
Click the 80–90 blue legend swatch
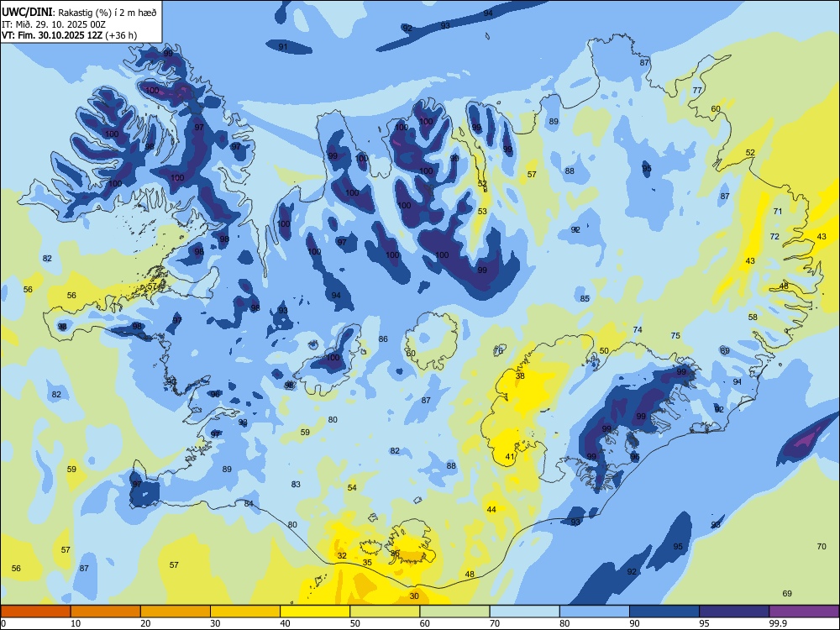[595, 612]
